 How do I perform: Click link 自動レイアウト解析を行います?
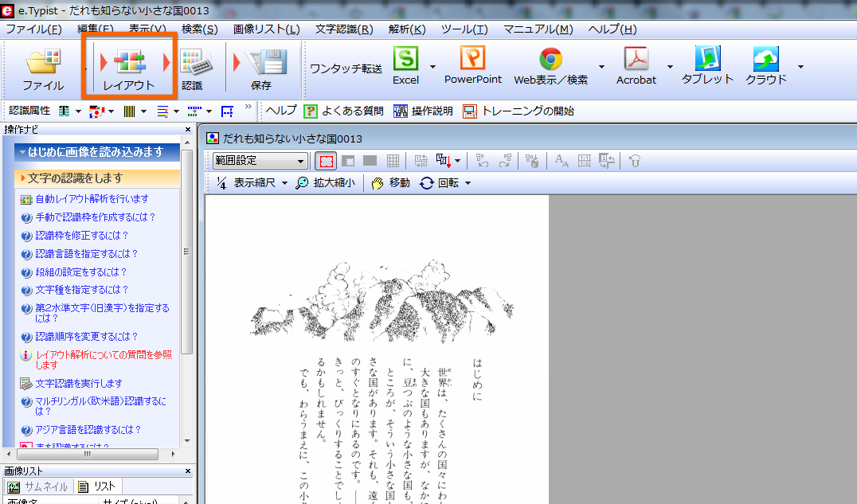click(91, 199)
